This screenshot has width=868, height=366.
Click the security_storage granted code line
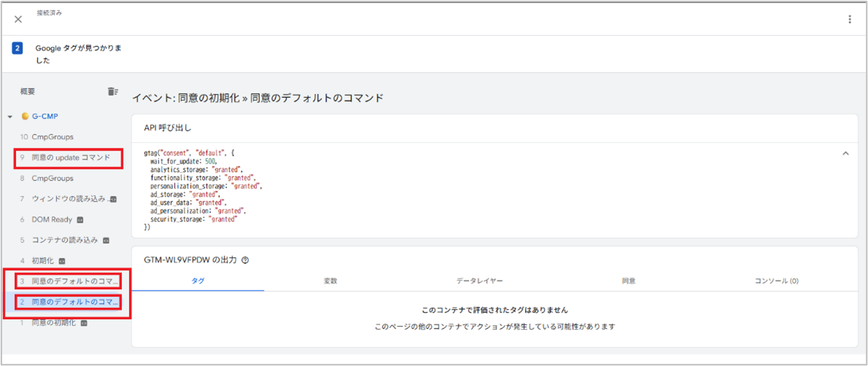[193, 219]
